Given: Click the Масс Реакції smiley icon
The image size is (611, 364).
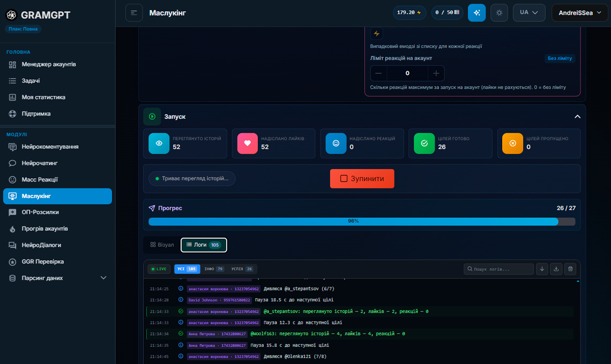Looking at the screenshot, I should (x=12, y=179).
